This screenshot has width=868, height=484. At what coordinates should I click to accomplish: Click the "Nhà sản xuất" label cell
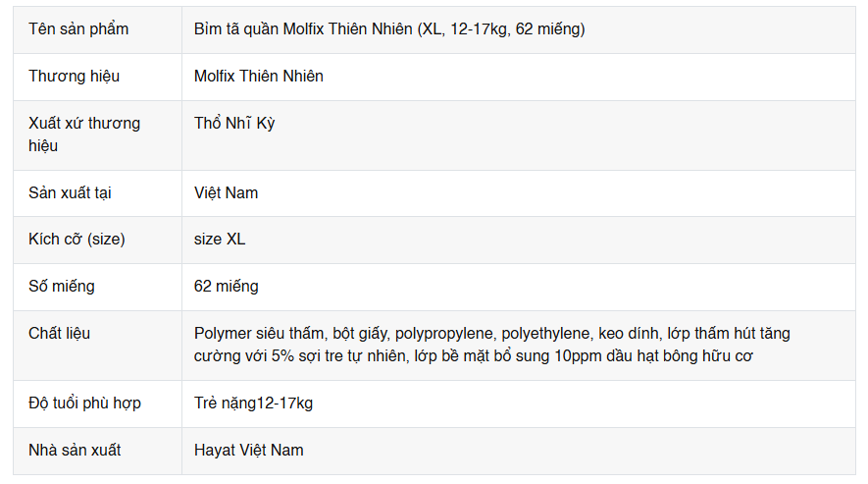(x=75, y=451)
